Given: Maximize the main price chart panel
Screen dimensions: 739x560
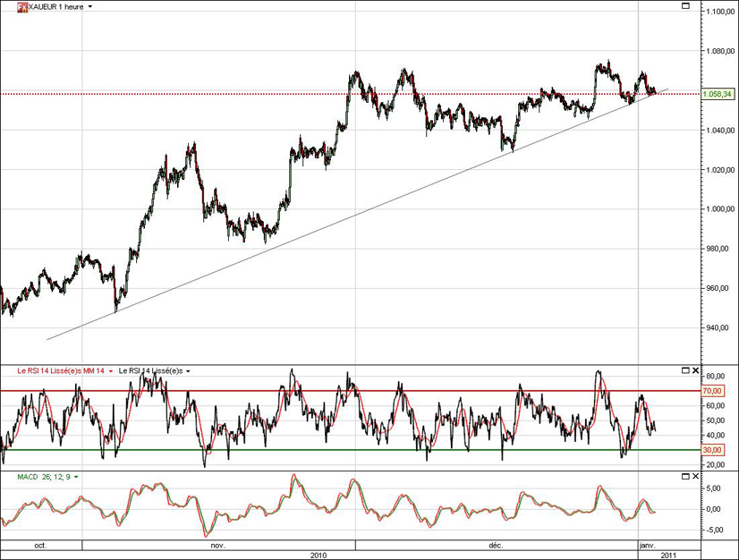Looking at the screenshot, I should pyautogui.click(x=685, y=6).
